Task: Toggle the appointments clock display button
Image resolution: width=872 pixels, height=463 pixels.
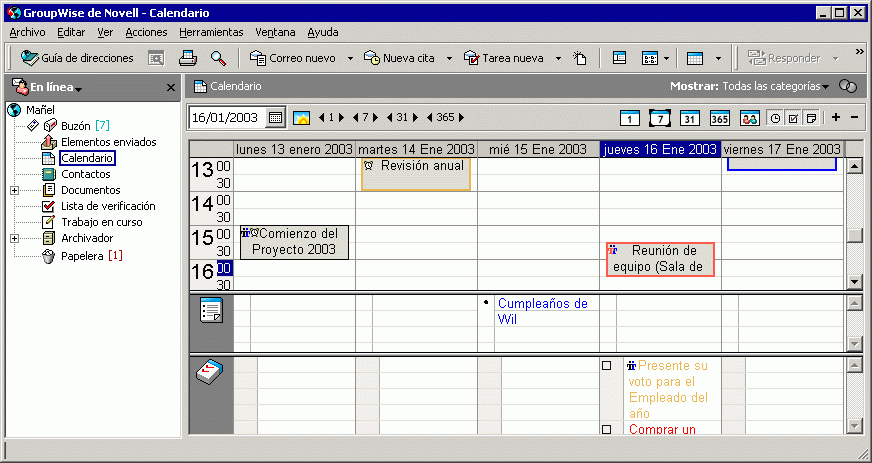Action: point(775,118)
